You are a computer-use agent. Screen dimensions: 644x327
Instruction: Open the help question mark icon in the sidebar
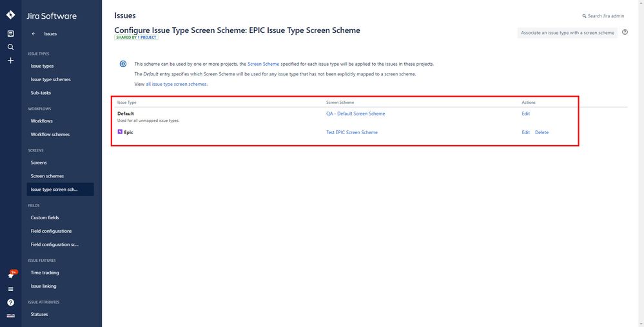coord(11,302)
